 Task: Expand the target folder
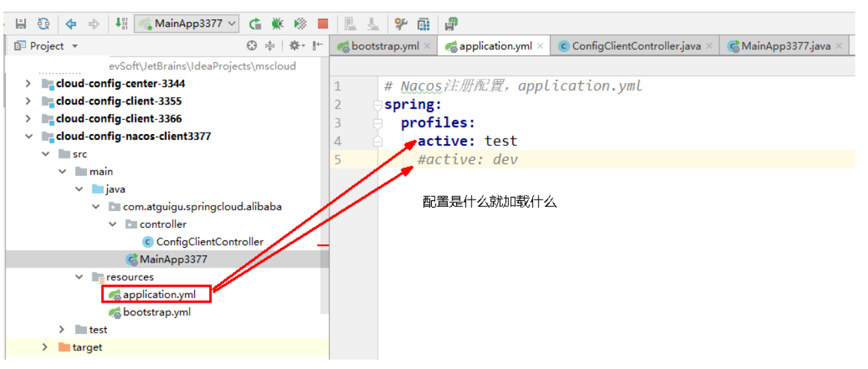(x=45, y=347)
